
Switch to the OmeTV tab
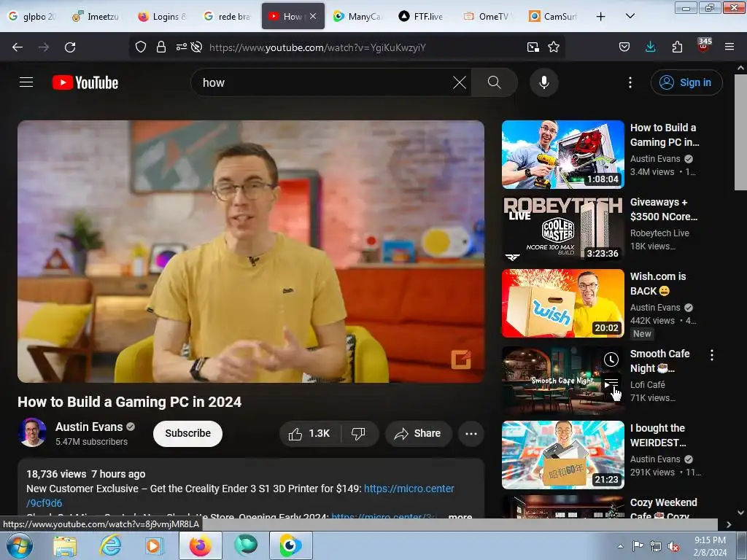pyautogui.click(x=487, y=16)
